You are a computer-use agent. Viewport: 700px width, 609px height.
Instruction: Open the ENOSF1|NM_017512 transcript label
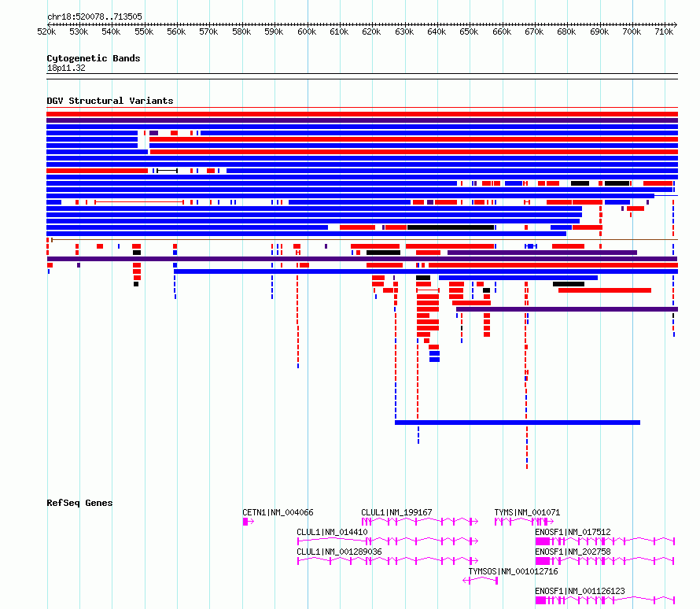coord(573,532)
